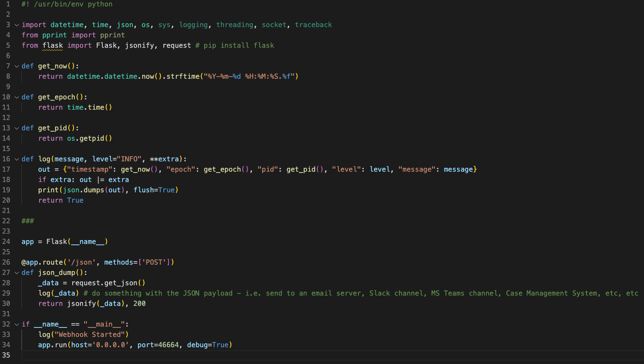Fold the get_pid function chevron
This screenshot has width=644, height=364.
[17, 128]
